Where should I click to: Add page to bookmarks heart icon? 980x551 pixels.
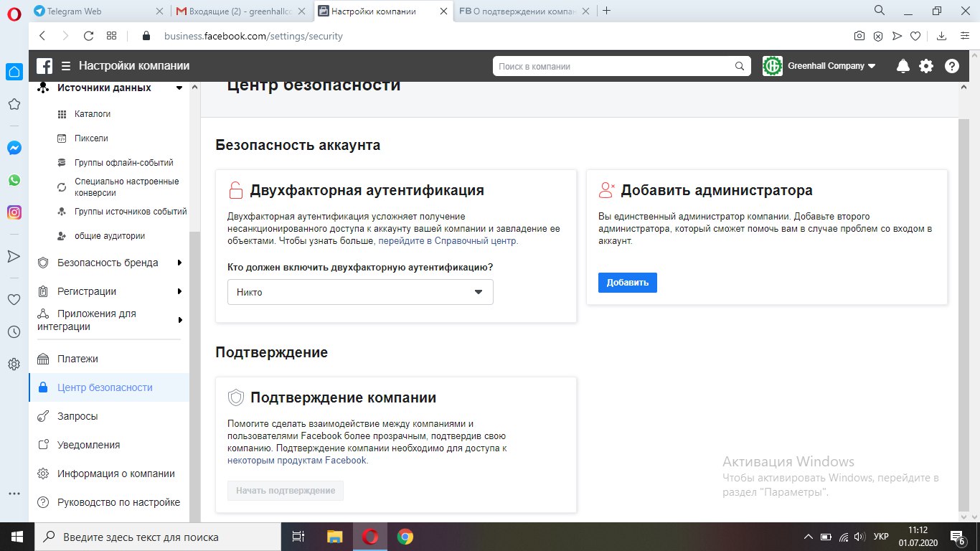(915, 36)
